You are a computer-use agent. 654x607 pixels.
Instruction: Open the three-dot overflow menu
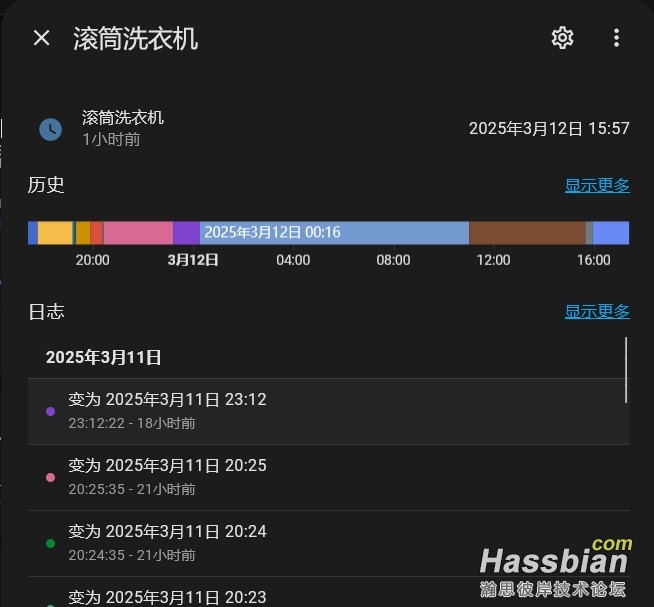coord(616,38)
